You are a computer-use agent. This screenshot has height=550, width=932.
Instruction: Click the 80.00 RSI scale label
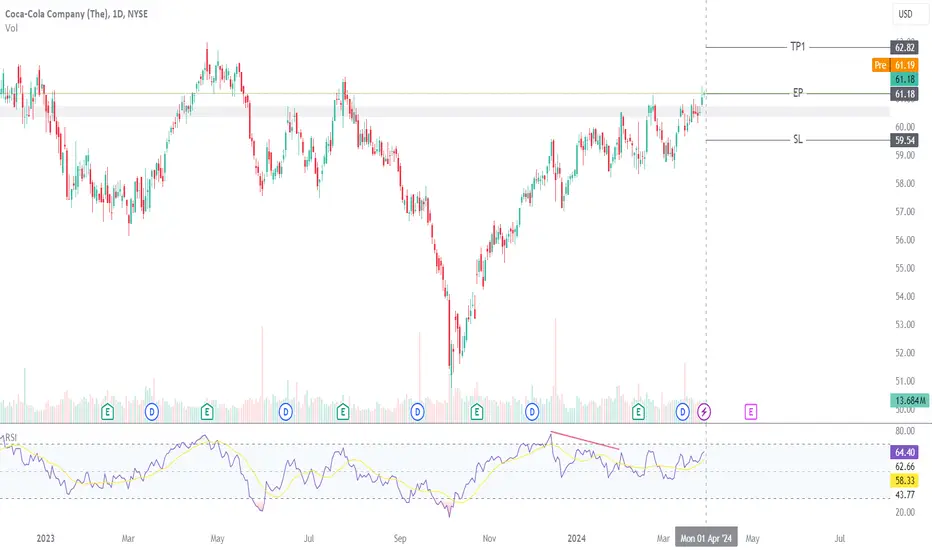coord(905,431)
